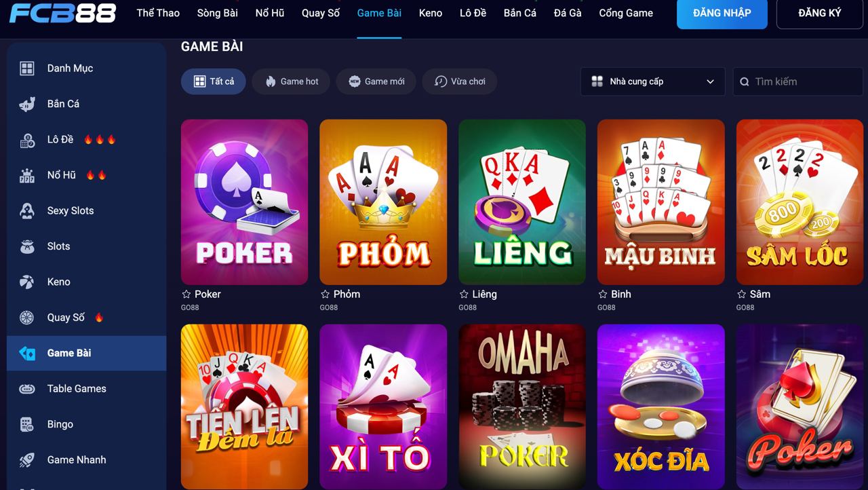Image resolution: width=868 pixels, height=490 pixels.
Task: Click the Tìm kiếm search field
Action: (x=798, y=81)
